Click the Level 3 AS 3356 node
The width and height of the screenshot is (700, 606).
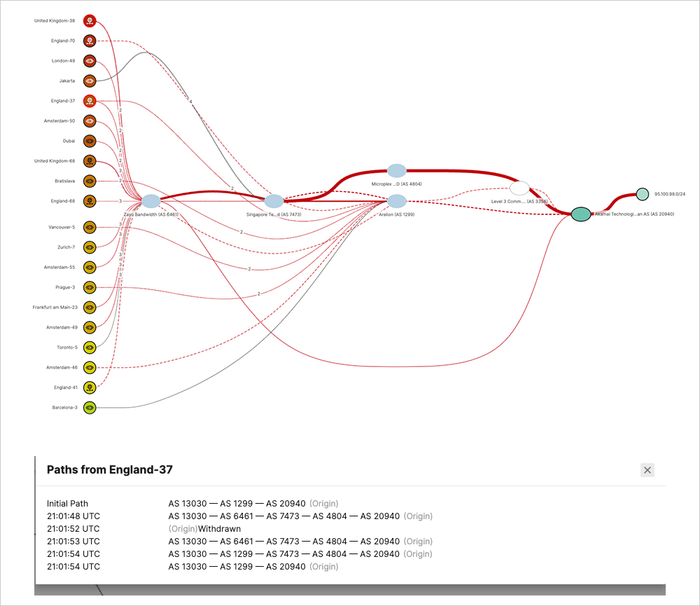click(519, 188)
